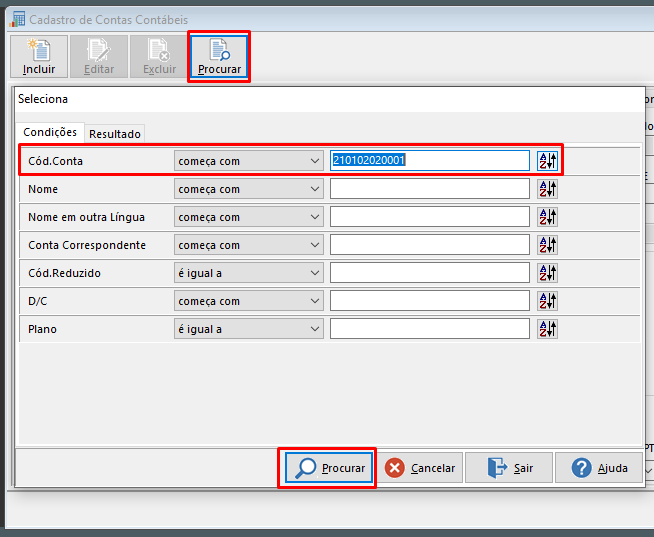
Task: Click the Plano field label
Action: pos(42,329)
